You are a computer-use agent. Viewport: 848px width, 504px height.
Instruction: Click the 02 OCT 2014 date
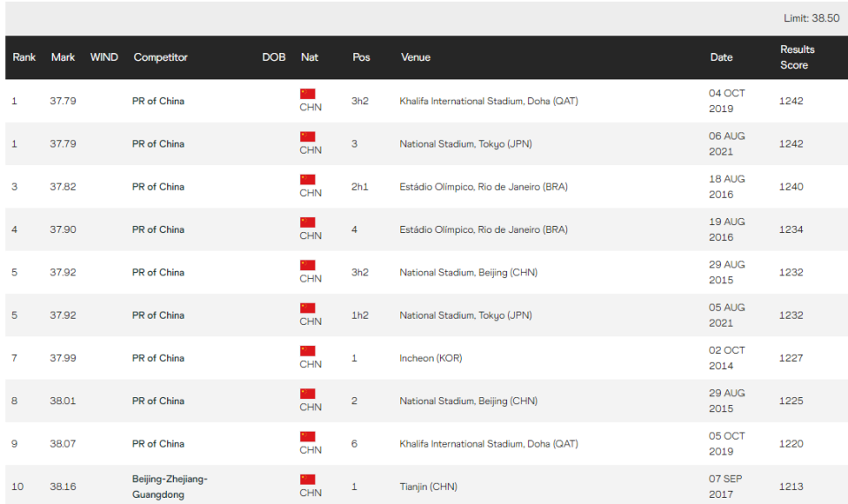click(727, 358)
